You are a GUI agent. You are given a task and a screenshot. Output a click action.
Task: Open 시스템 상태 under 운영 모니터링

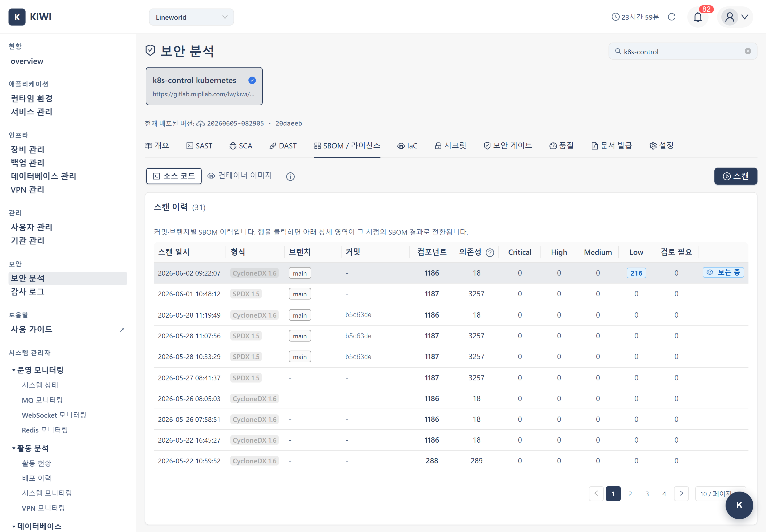pyautogui.click(x=40, y=385)
